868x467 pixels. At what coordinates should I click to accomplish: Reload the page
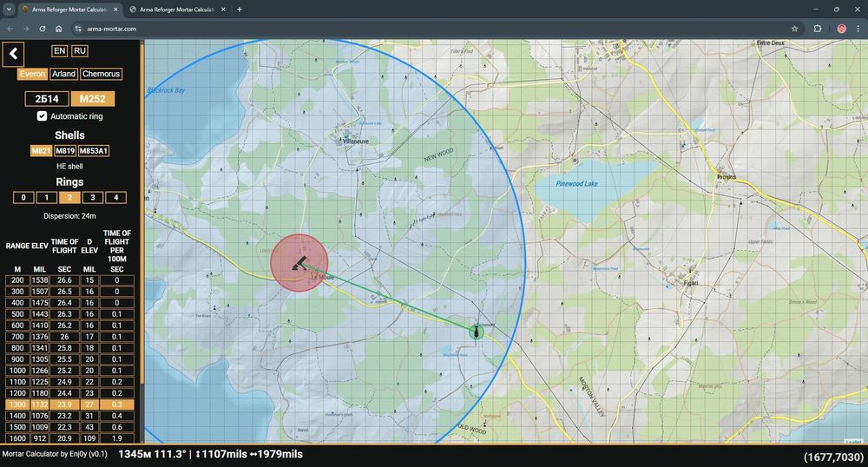coord(42,29)
